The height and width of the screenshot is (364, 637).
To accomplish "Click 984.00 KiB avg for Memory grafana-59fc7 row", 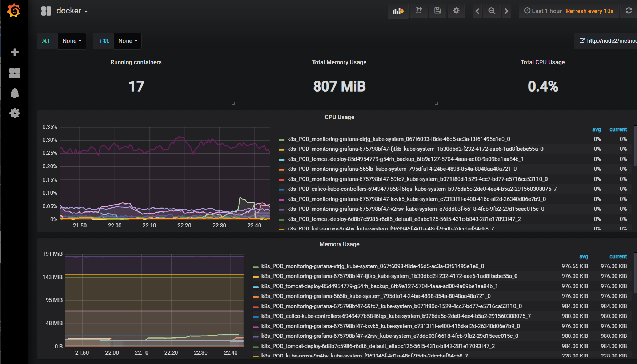I will pyautogui.click(x=575, y=306).
